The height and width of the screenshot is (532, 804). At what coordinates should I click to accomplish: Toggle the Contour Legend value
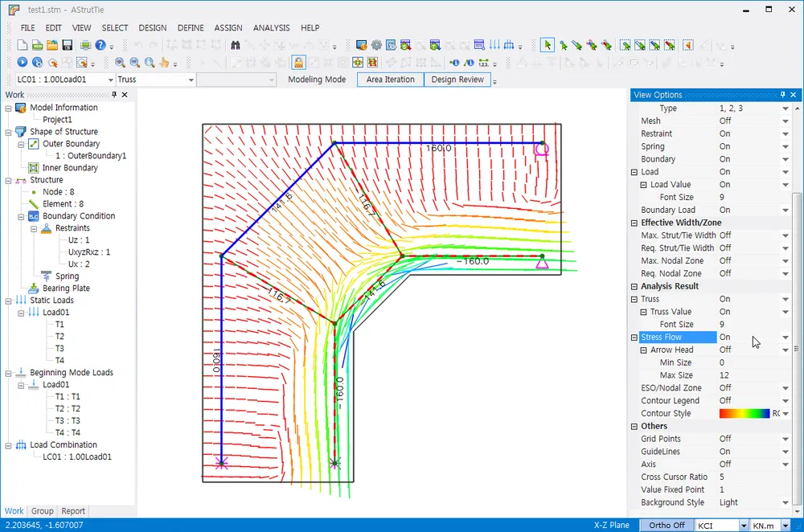(x=753, y=400)
